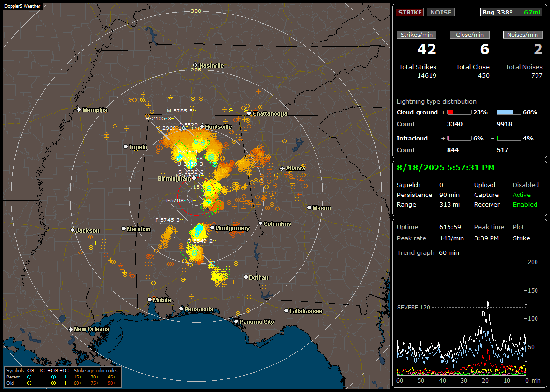Click the Range value 313 mi
This screenshot has width=550, height=392.
pyautogui.click(x=449, y=205)
